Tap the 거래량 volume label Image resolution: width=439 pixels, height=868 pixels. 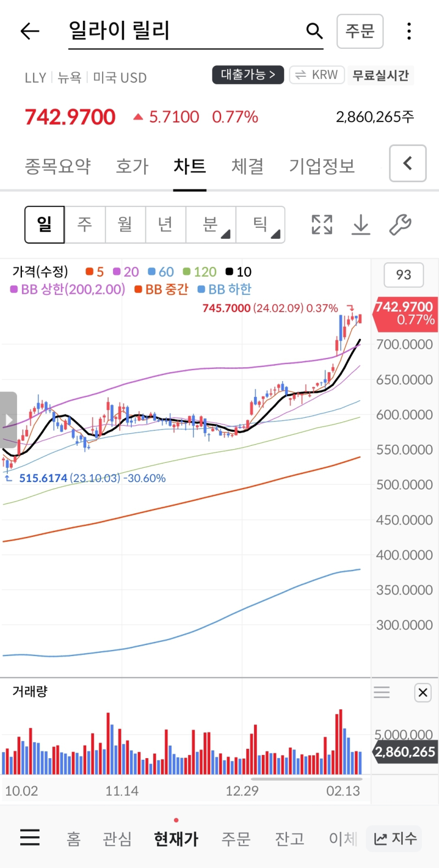pyautogui.click(x=30, y=692)
